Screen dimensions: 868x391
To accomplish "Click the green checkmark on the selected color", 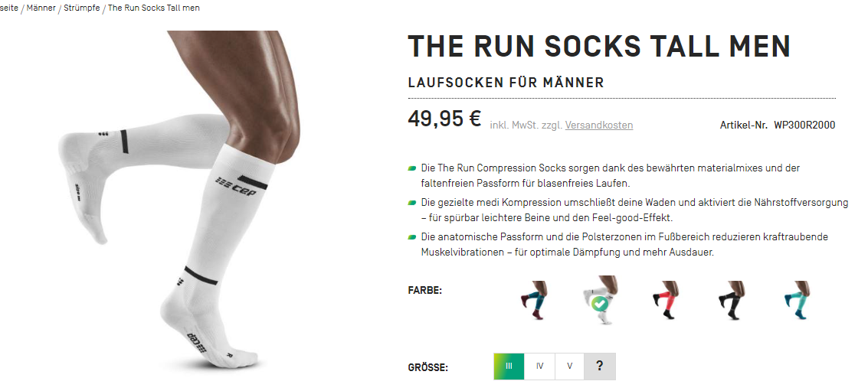I will pos(597,304).
